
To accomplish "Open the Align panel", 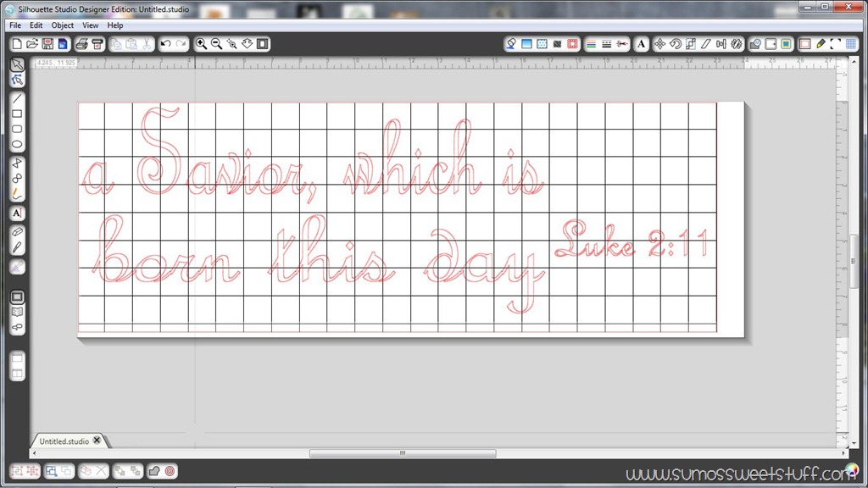I will [721, 44].
